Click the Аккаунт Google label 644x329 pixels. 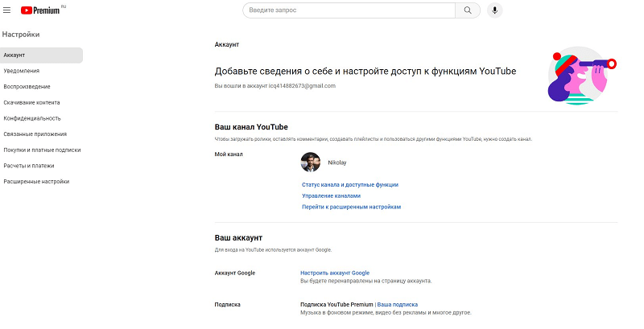tap(234, 273)
